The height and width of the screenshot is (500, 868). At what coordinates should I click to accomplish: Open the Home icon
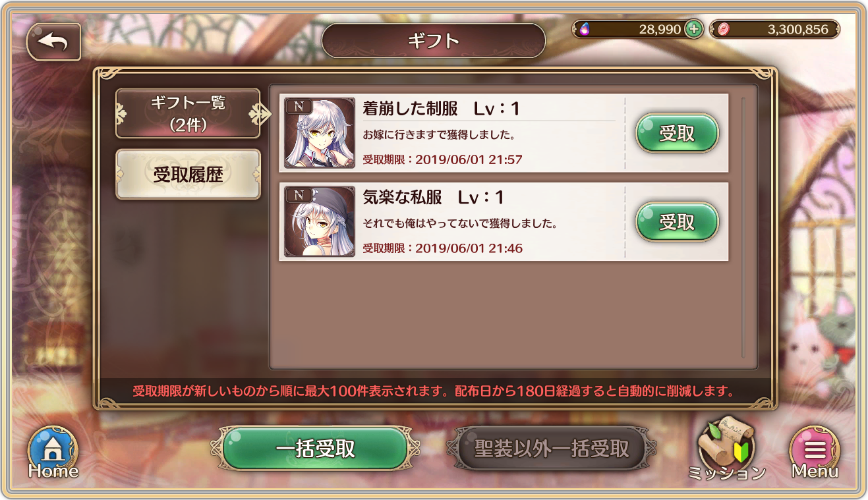pos(53,452)
